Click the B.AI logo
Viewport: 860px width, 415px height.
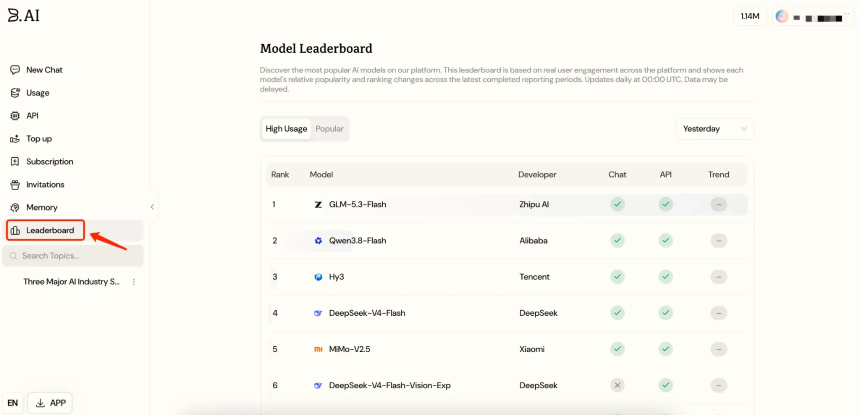tap(24, 15)
